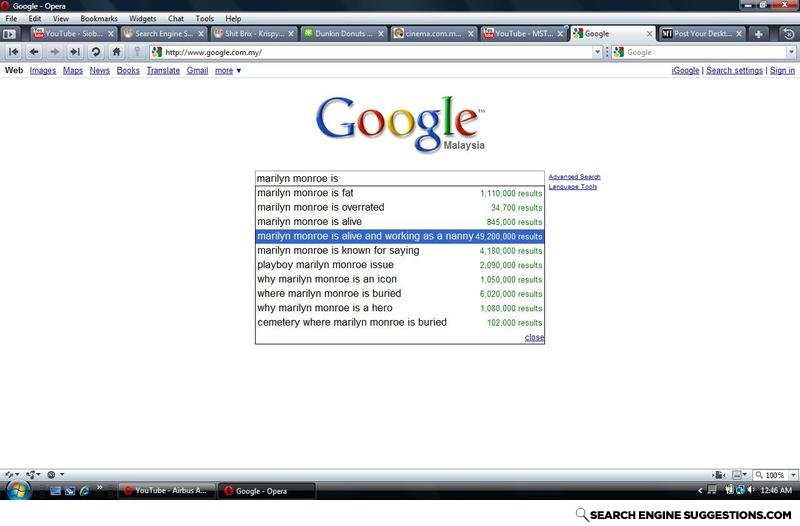This screenshot has width=800, height=526.
Task: Click the News link
Action: [x=99, y=70]
